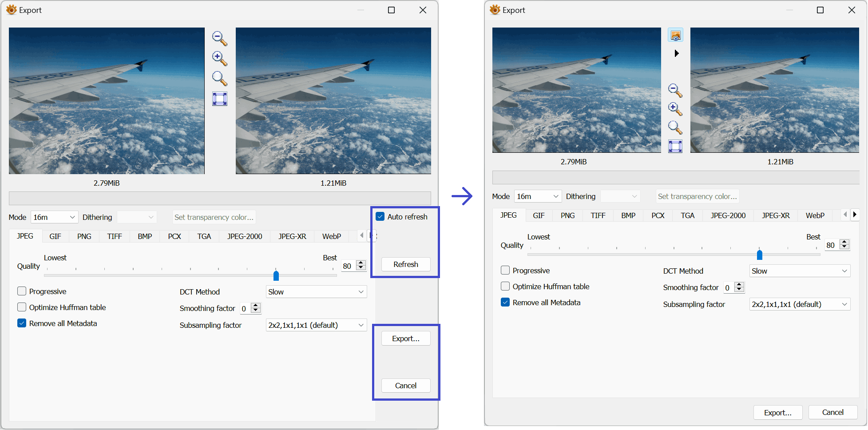Click the zoom out magnifier in left dialog
This screenshot has height=430, width=868.
coord(219,39)
